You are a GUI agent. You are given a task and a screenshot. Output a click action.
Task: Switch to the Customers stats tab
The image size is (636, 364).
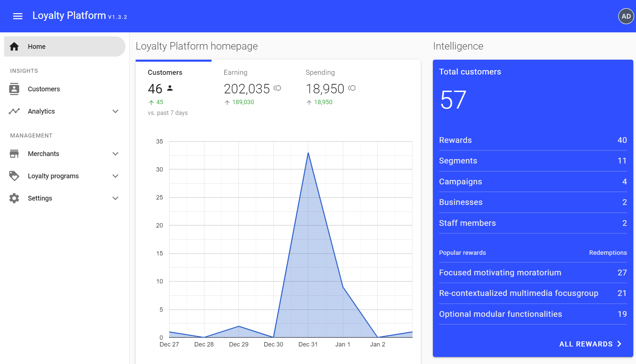(173, 91)
